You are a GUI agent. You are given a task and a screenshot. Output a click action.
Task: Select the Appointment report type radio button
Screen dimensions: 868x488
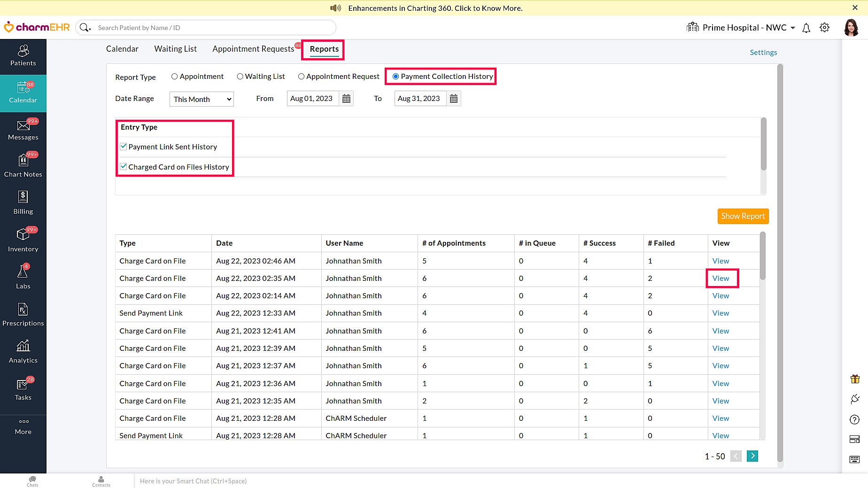tap(174, 76)
